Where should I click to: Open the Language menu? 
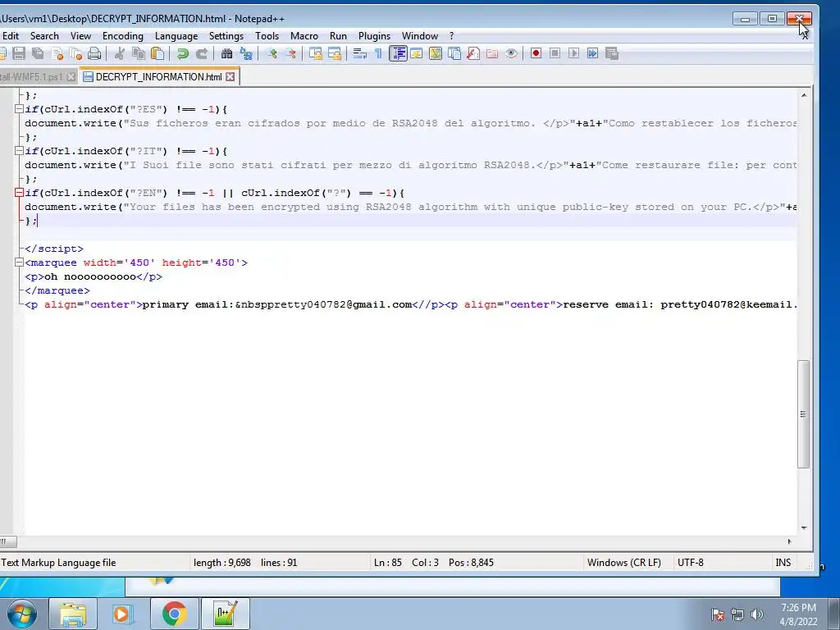(x=176, y=36)
